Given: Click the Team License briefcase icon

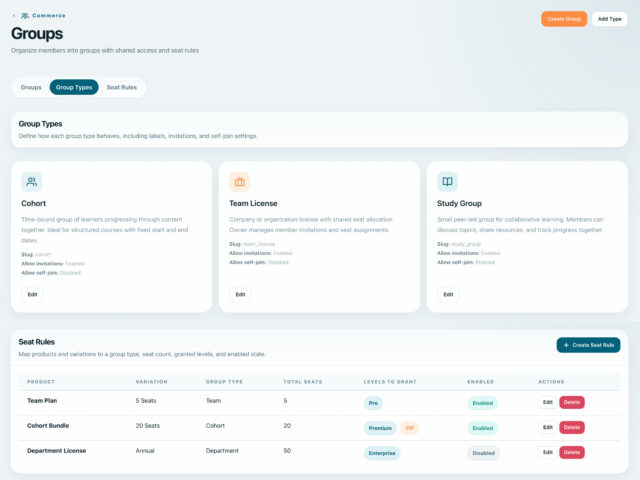Looking at the screenshot, I should coord(240,182).
